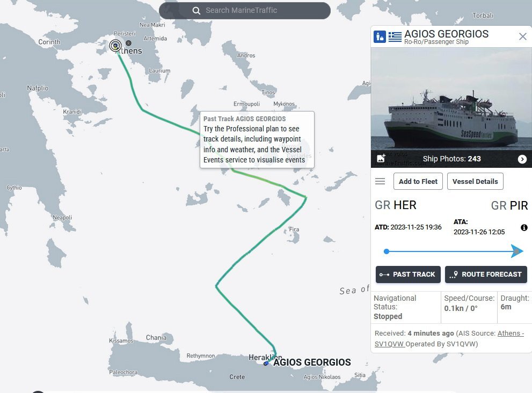Click the ship photo thumbnail
Screen dimensions: 532x393
coord(451,102)
